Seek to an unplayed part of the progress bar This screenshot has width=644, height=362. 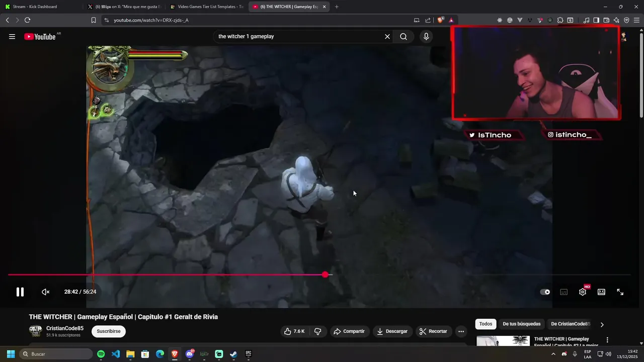[x=480, y=275]
